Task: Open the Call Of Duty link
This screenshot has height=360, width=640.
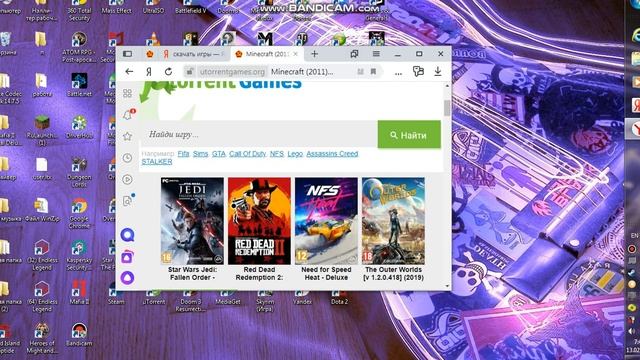Action: tap(247, 153)
